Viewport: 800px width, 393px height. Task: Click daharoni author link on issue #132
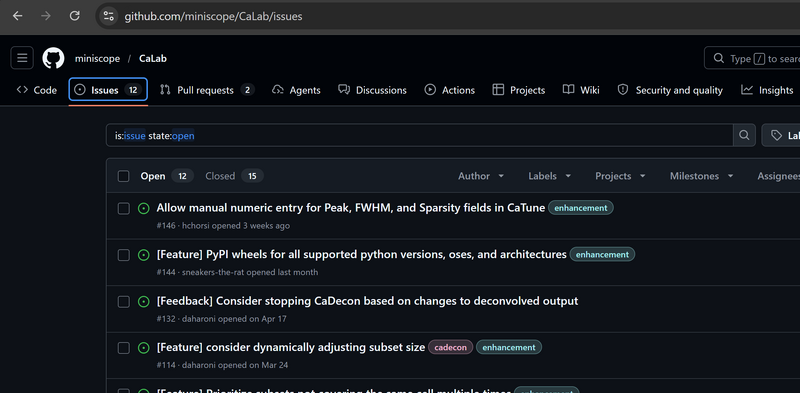point(199,319)
